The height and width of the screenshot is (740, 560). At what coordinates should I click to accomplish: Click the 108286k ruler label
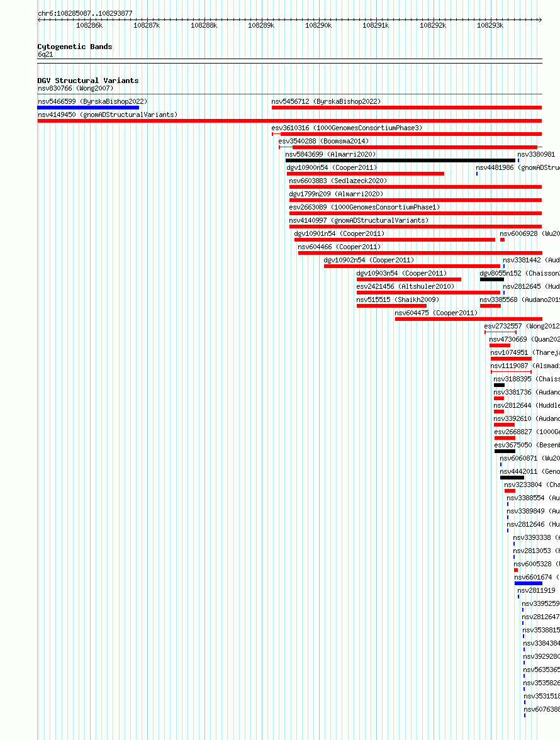tap(89, 25)
